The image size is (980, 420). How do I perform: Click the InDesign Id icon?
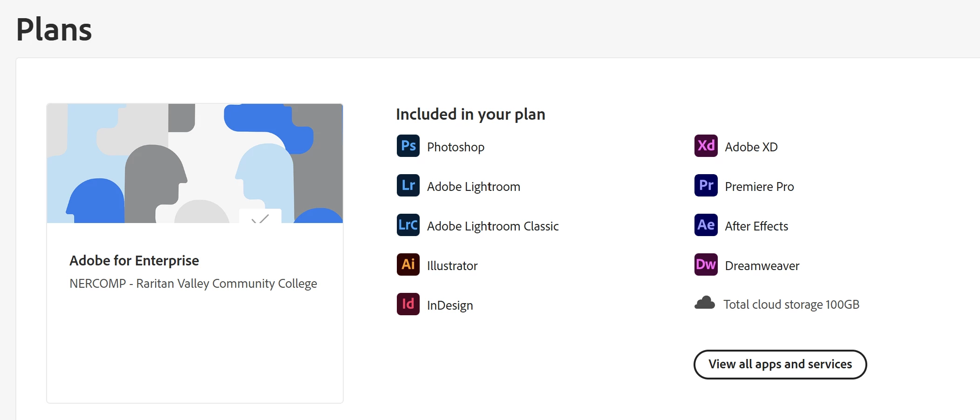[408, 304]
